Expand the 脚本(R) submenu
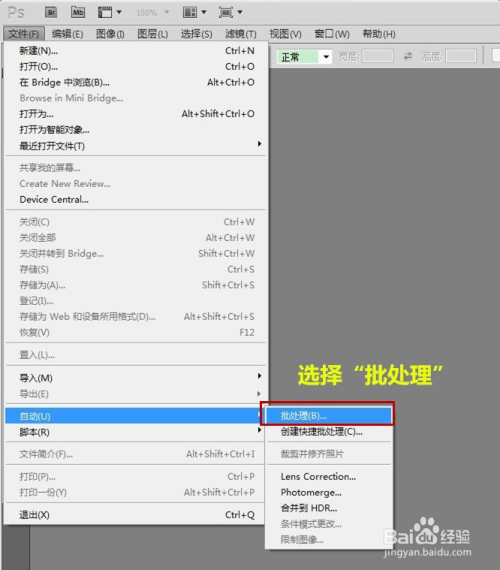500x570 pixels. point(136,432)
